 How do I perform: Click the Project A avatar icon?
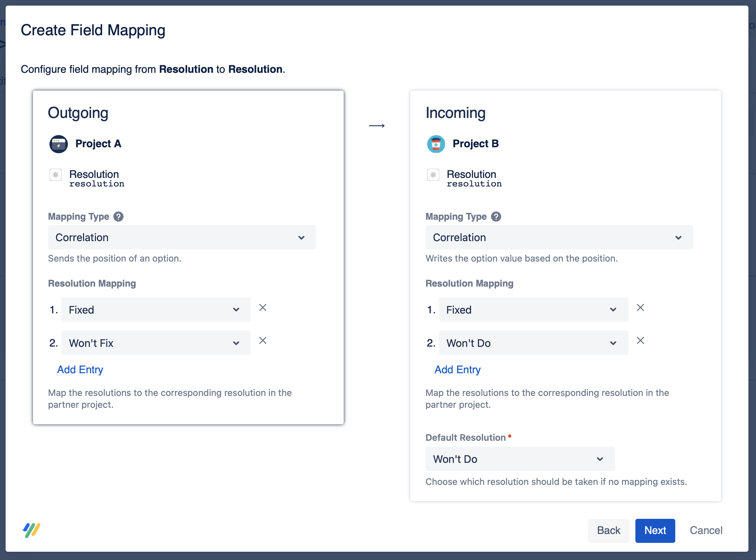coord(59,144)
